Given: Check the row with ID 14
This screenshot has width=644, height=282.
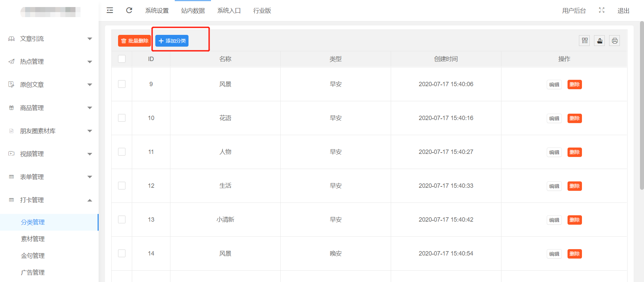Looking at the screenshot, I should [x=122, y=253].
